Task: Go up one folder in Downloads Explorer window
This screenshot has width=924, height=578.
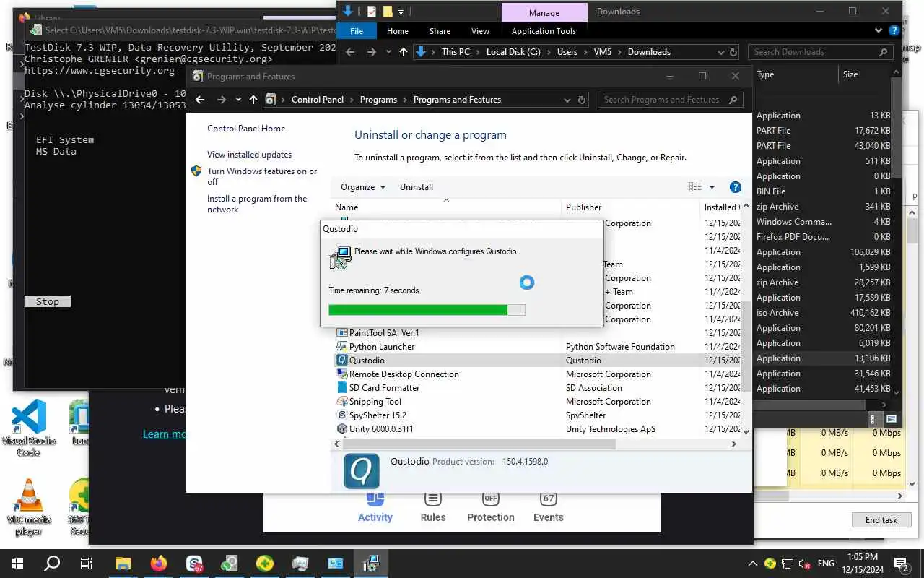Action: click(x=403, y=52)
